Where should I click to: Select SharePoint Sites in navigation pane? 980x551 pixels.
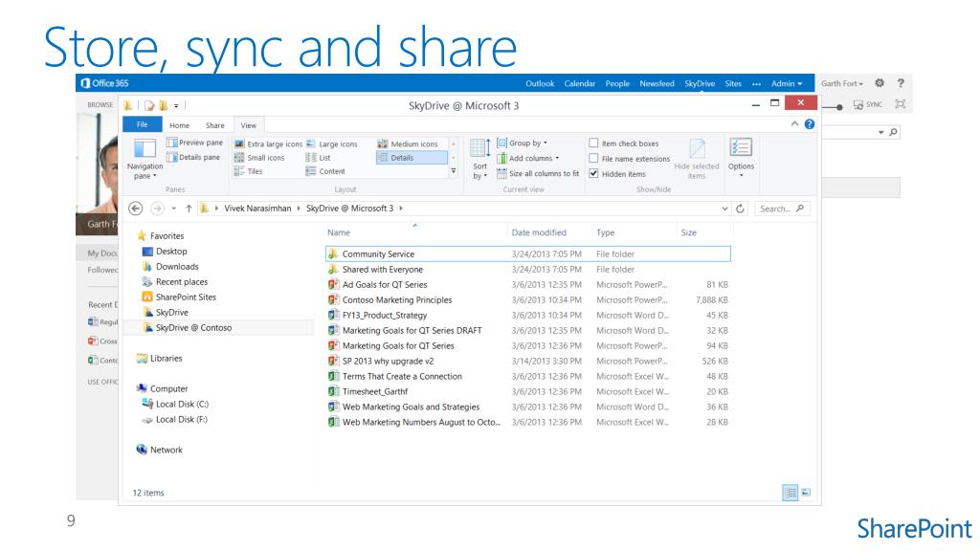(x=179, y=297)
